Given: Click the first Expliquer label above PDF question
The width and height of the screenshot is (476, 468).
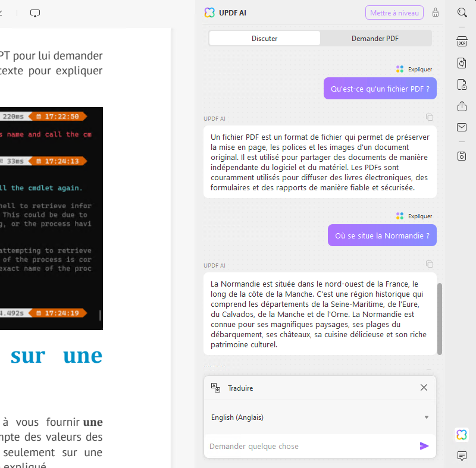Looking at the screenshot, I should click(420, 69).
